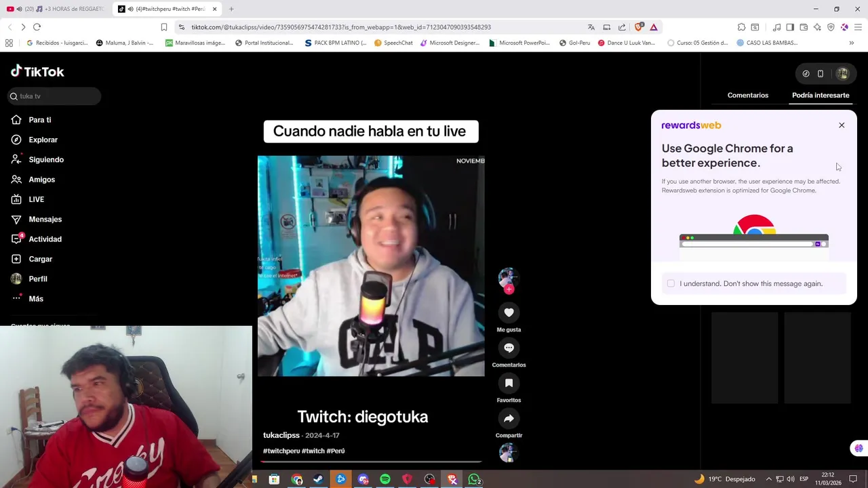Screen dimensions: 868x488
Task: Open the #twitchperu hashtag
Action: click(x=281, y=451)
